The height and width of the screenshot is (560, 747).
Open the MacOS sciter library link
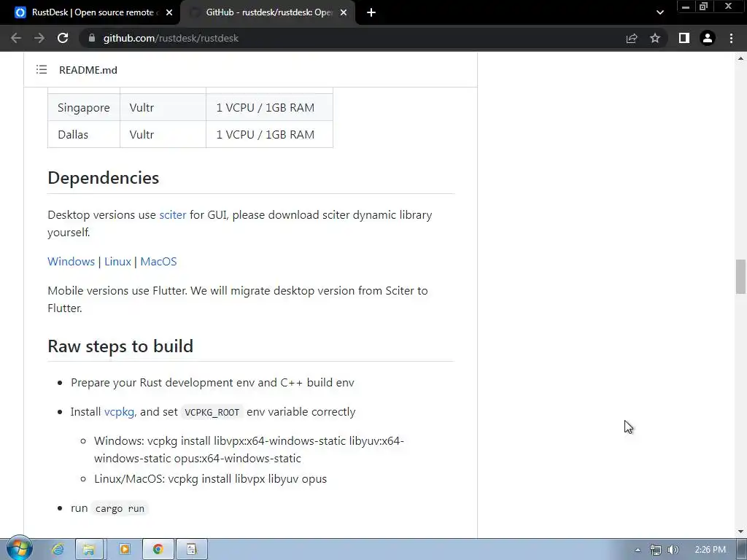click(x=158, y=262)
